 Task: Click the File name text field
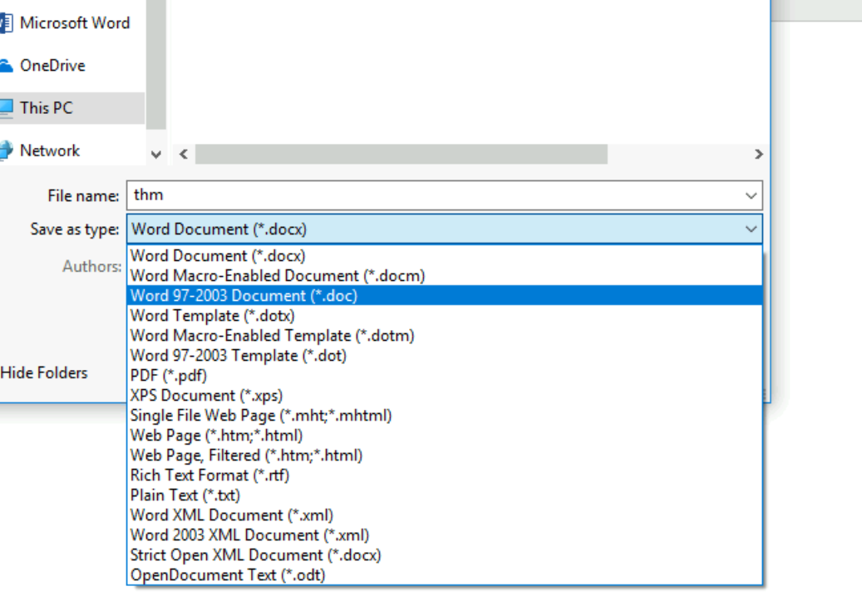coord(432,196)
